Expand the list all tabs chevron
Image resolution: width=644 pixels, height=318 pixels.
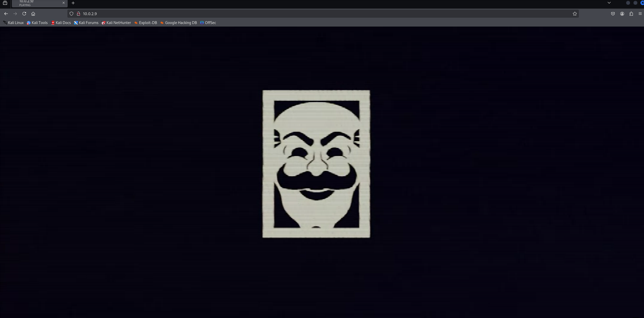609,3
